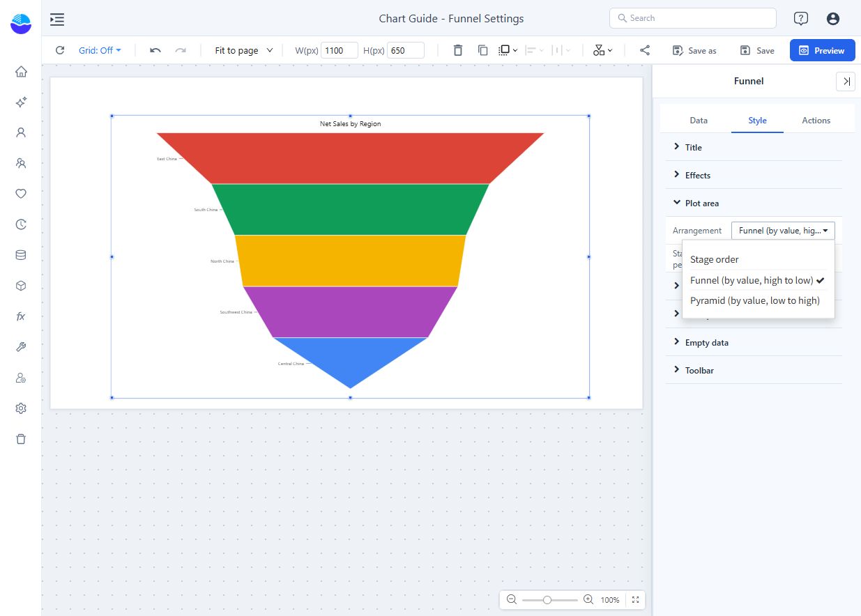
Task: Open the cube model sidebar icon
Action: [x=21, y=286]
